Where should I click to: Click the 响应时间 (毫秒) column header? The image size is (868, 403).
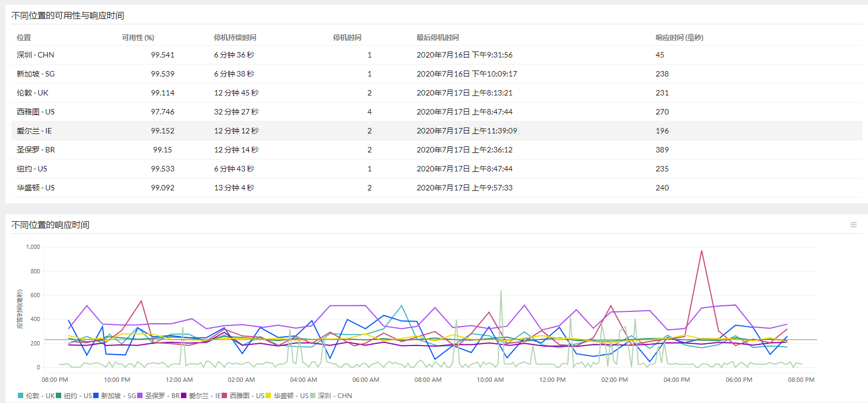pyautogui.click(x=679, y=37)
